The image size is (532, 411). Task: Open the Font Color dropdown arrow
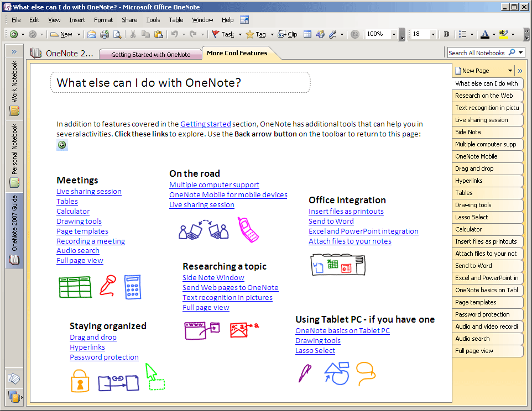point(494,34)
